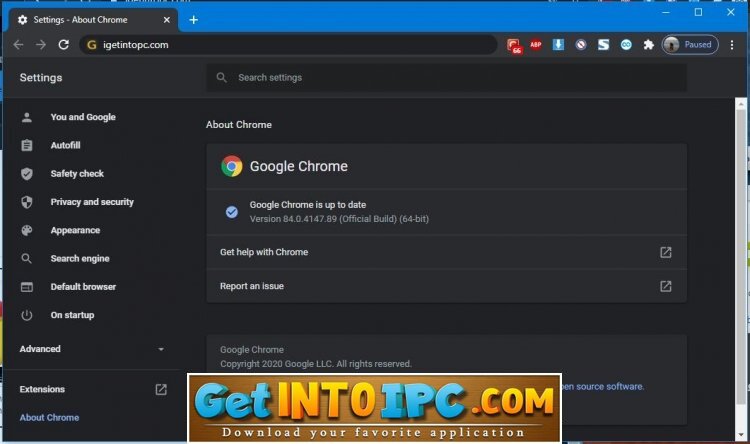Click the red extension icon with badge 66
This screenshot has width=750, height=444.
tap(514, 45)
